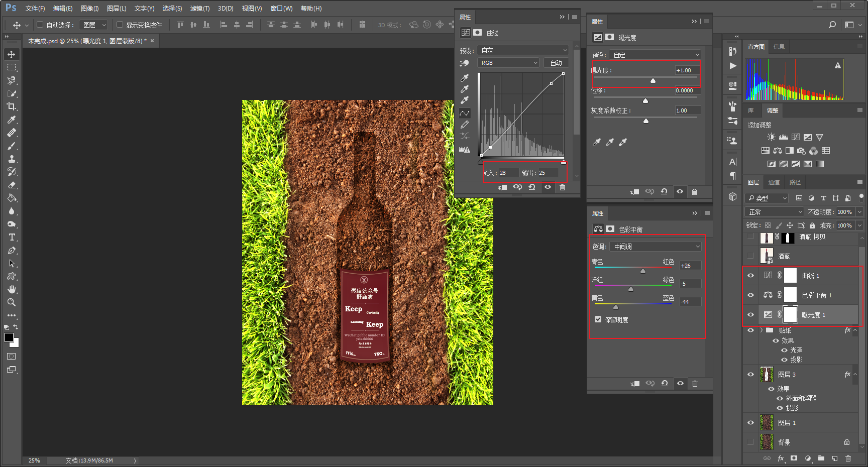
Task: Open the 3D panel cube icon
Action: coord(732,197)
